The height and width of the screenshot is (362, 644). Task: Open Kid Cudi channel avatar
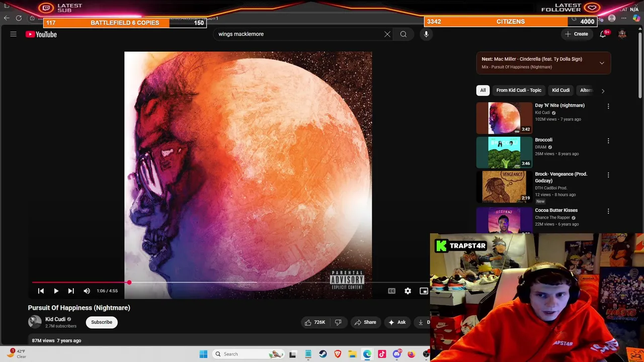35,322
